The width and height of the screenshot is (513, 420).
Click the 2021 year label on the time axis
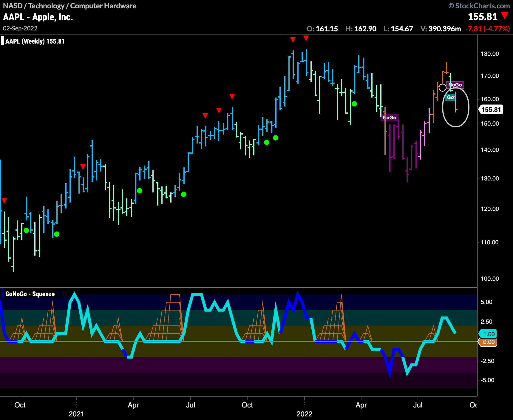76,414
